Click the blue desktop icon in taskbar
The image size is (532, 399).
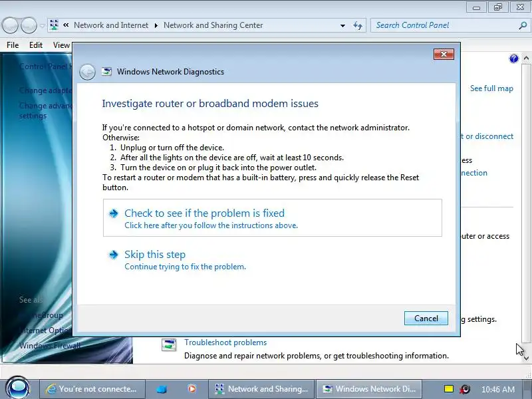pyautogui.click(x=162, y=389)
